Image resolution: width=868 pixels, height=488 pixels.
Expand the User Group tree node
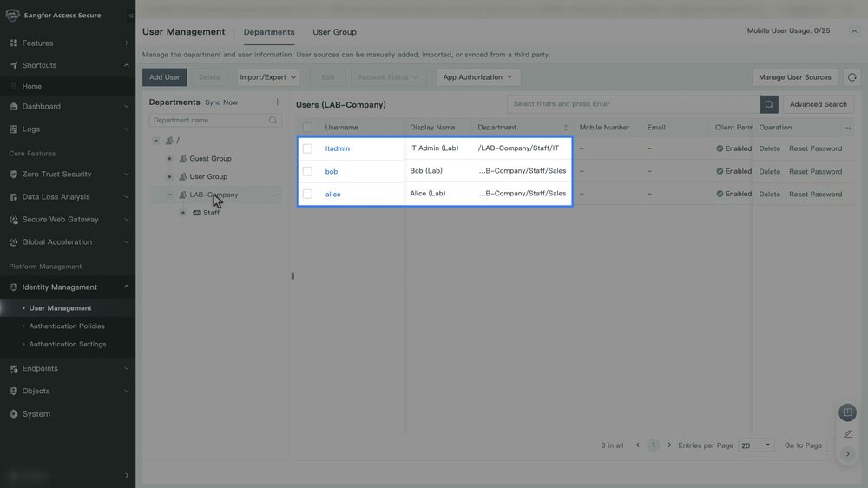point(169,176)
